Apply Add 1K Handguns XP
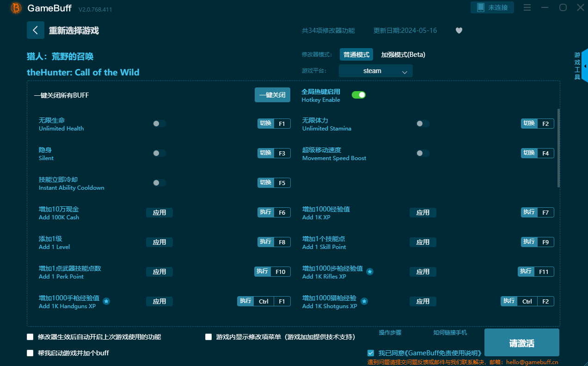The height and width of the screenshot is (366, 588). click(159, 301)
